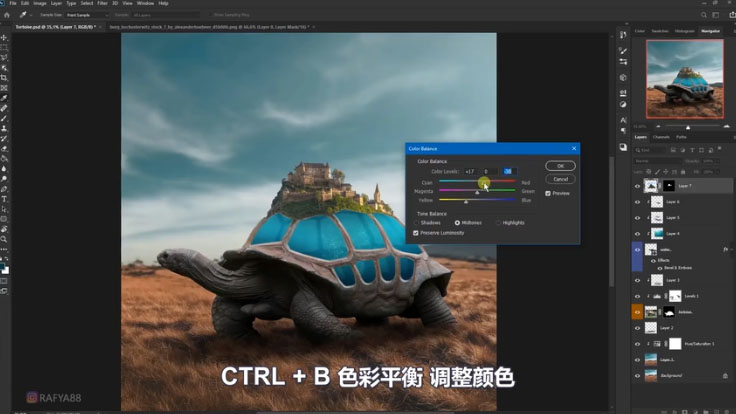Select the Lasso tool

pos(5,57)
